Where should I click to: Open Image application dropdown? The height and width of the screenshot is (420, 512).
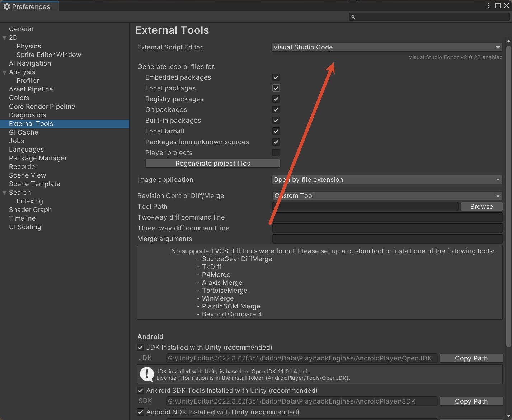pyautogui.click(x=387, y=180)
